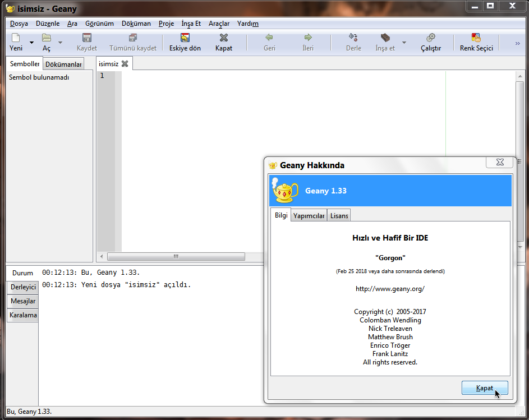Viewport: 529px width, 420px height.
Task: Switch to the Bilgi tab in About dialog
Action: coord(281,215)
